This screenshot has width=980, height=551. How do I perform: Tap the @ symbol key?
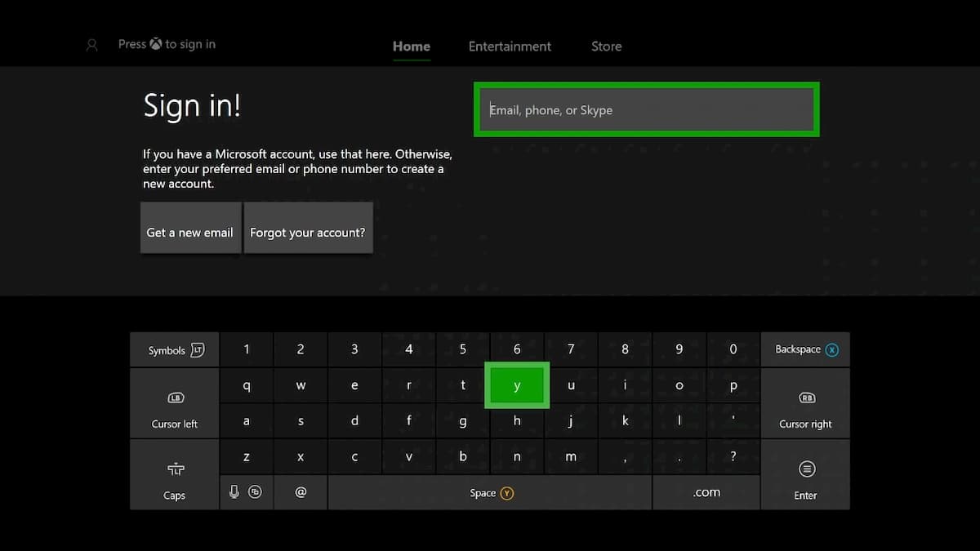(301, 492)
